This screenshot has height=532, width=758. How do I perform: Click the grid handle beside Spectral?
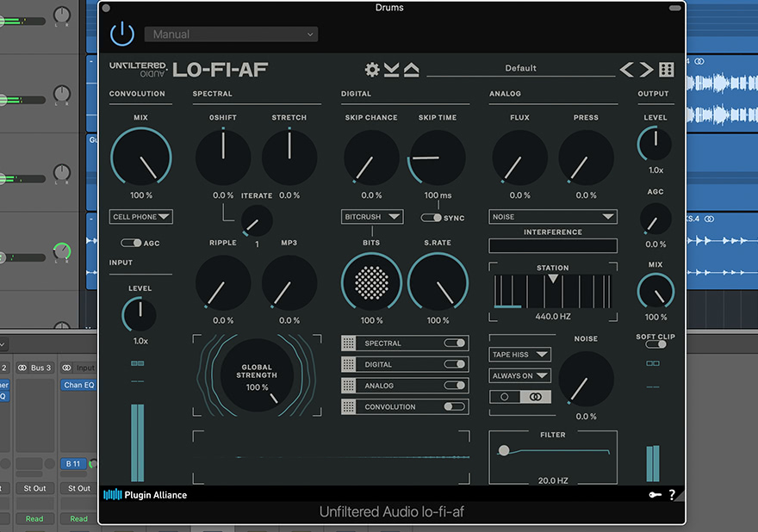click(349, 343)
